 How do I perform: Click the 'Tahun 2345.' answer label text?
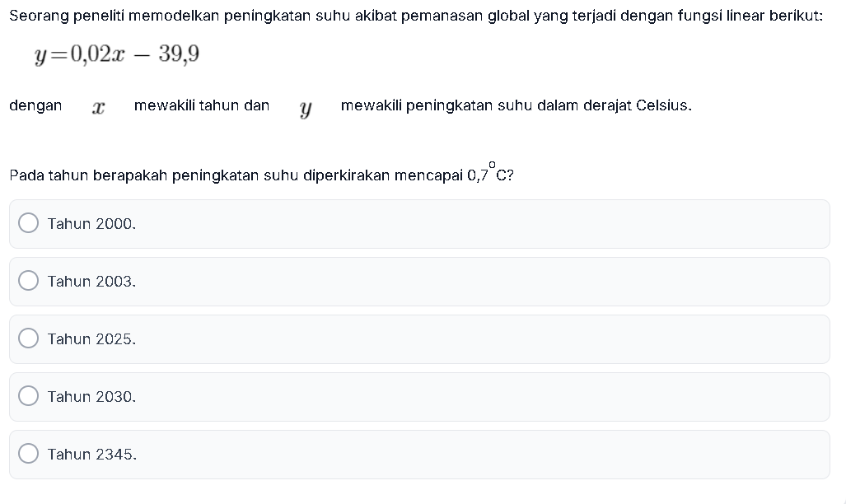pos(92,455)
